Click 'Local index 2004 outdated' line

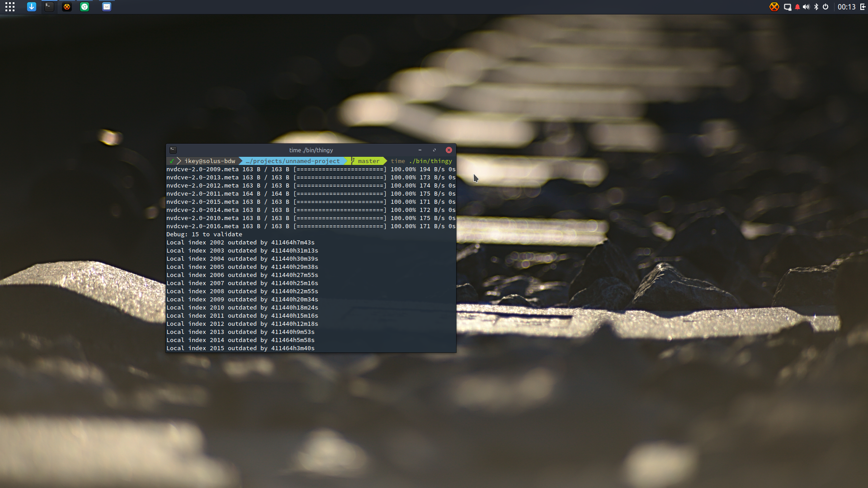click(242, 259)
